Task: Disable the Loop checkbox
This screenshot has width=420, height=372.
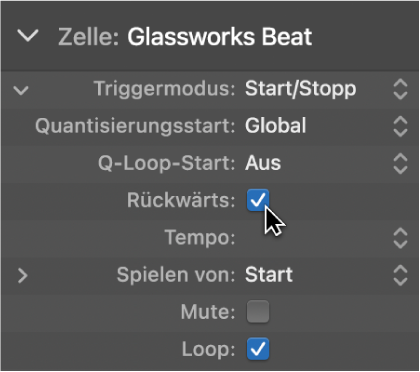Action: (x=258, y=349)
